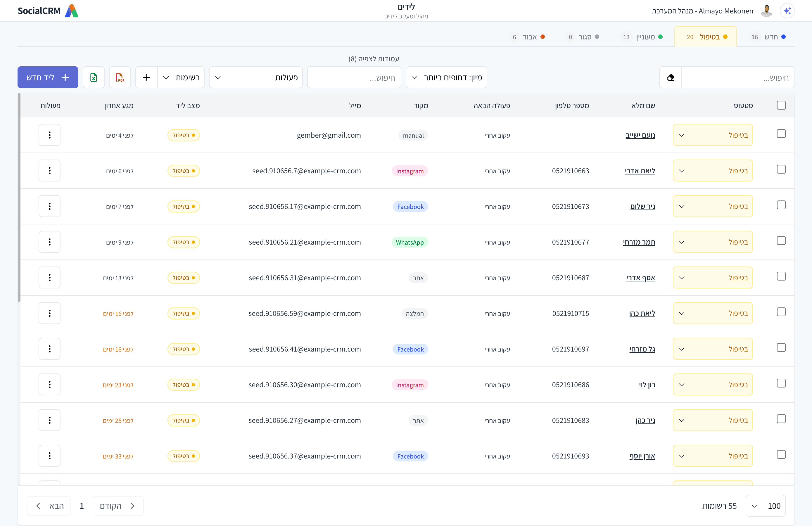Select checkbox for אסף אדרי row
Image resolution: width=812 pixels, height=526 pixels.
781,276
